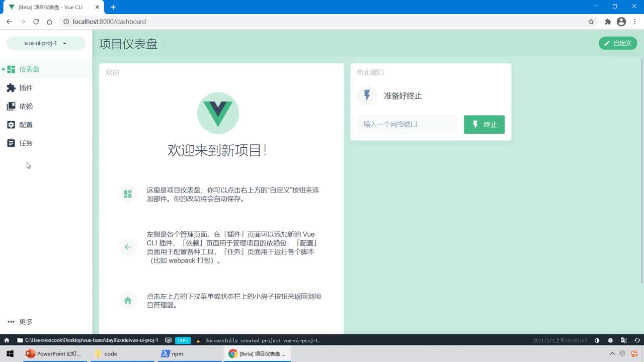Click the Vue logo in welcome card
Image resolution: width=644 pixels, height=362 pixels.
(218, 113)
